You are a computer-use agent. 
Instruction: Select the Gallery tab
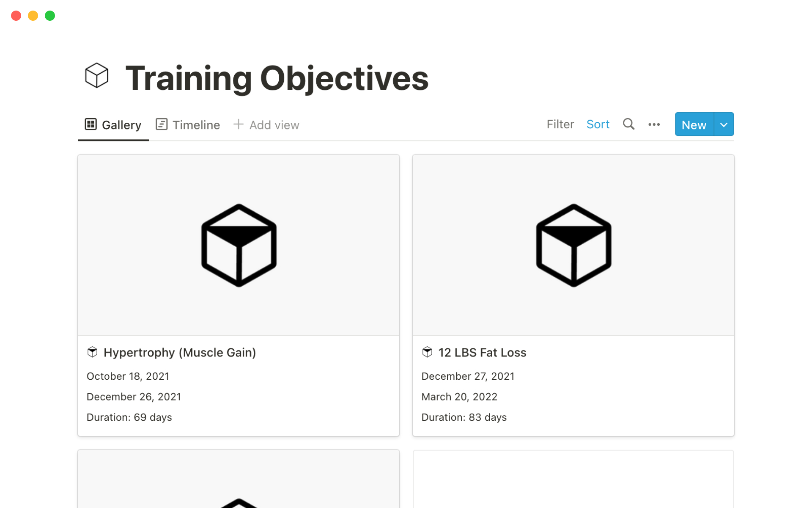coord(121,125)
